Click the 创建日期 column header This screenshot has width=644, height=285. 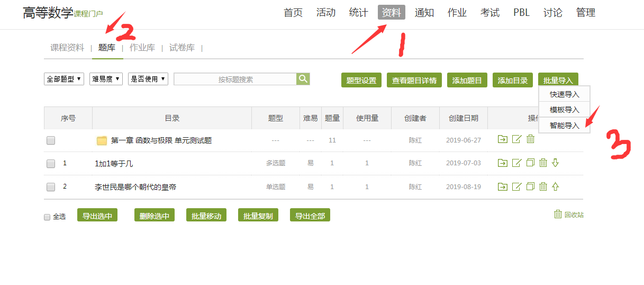tap(464, 118)
